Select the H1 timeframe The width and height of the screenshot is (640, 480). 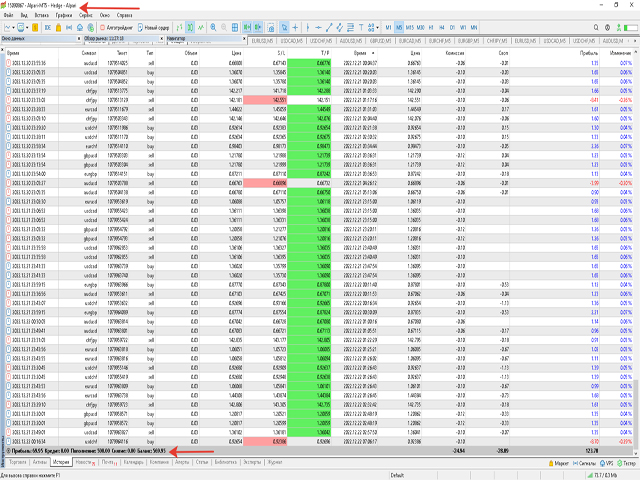[431, 27]
